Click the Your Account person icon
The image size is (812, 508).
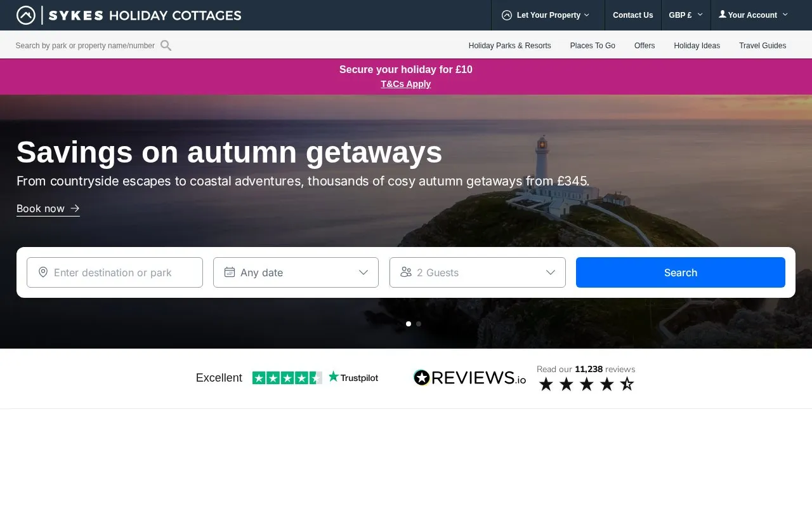(x=723, y=14)
